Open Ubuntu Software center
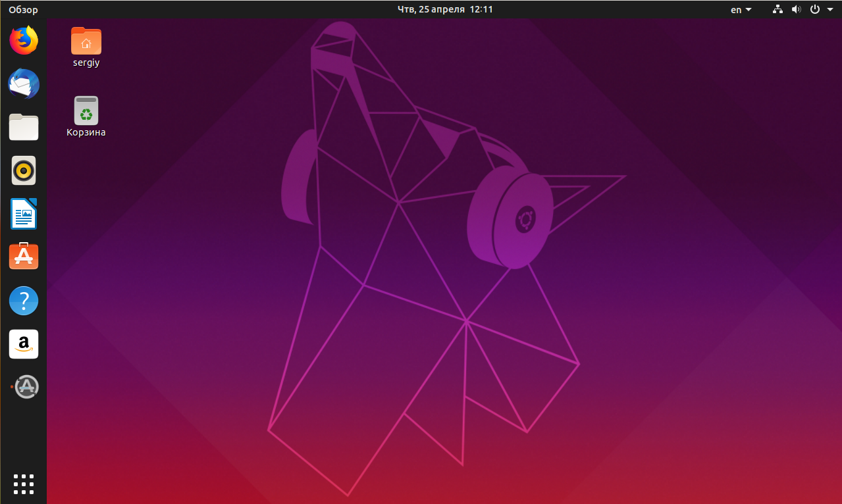 (24, 257)
